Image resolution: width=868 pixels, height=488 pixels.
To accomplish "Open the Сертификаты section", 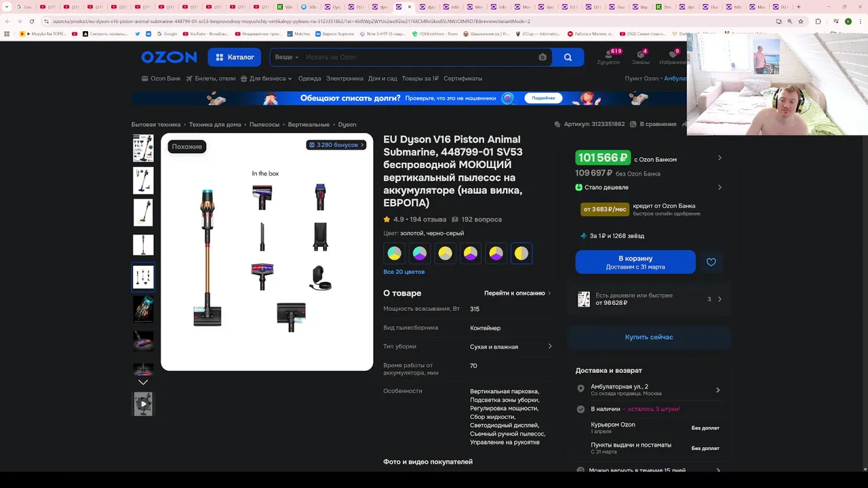I will pyautogui.click(x=463, y=79).
